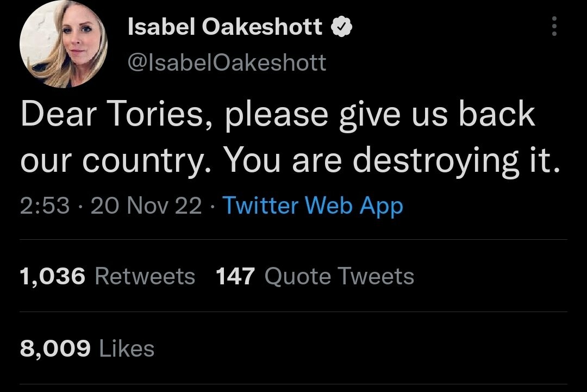This screenshot has width=587, height=392.
Task: Open Isabel Oakeshott's profile avatar photo
Action: pyautogui.click(x=64, y=45)
